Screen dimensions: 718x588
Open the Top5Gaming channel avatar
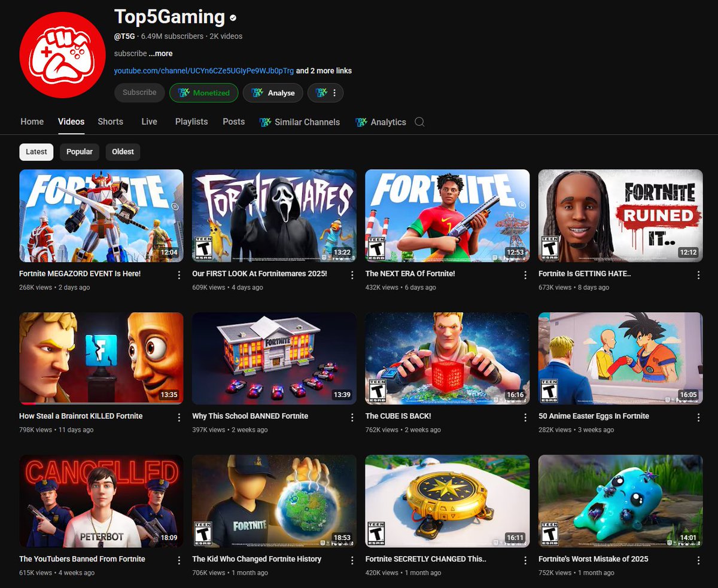pos(62,54)
